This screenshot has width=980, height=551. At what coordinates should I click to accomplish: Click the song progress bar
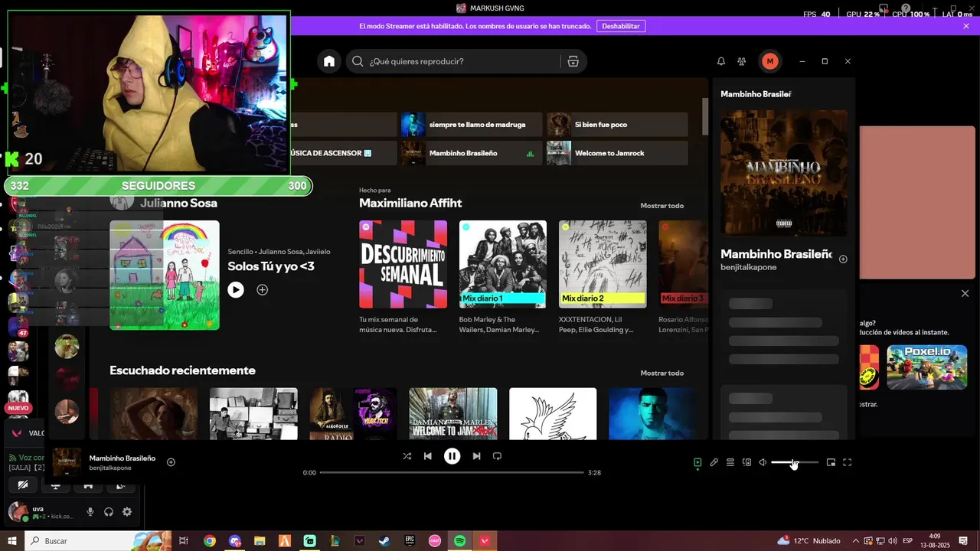[452, 473]
